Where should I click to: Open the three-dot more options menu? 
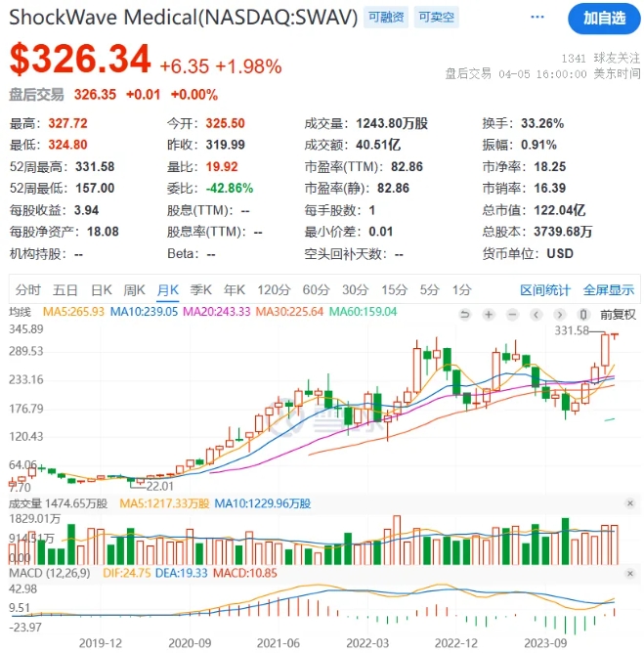pyautogui.click(x=537, y=18)
